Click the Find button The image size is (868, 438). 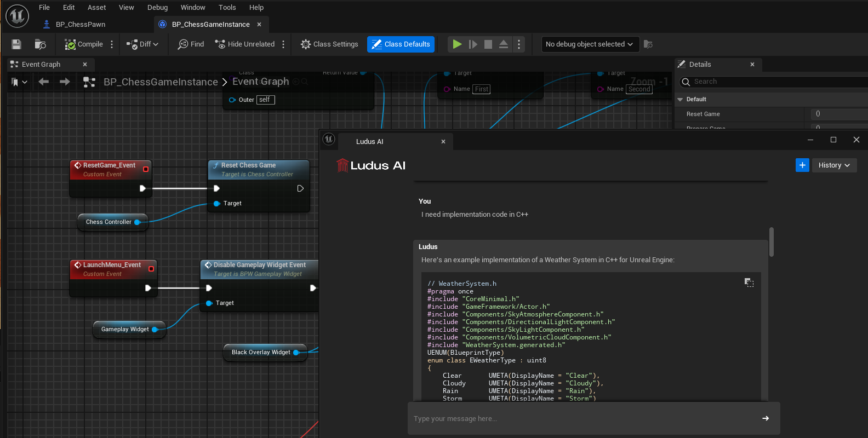[191, 44]
